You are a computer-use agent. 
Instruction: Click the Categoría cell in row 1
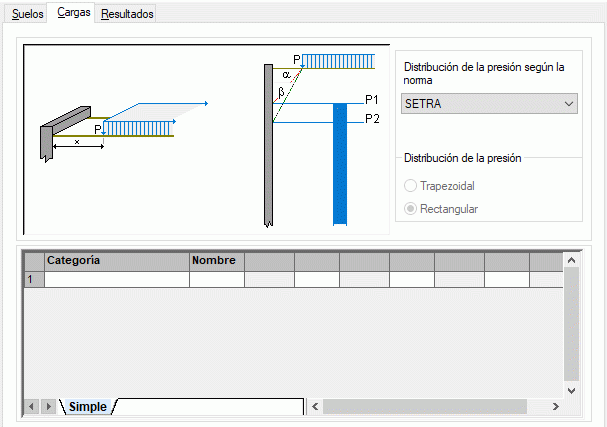point(117,279)
